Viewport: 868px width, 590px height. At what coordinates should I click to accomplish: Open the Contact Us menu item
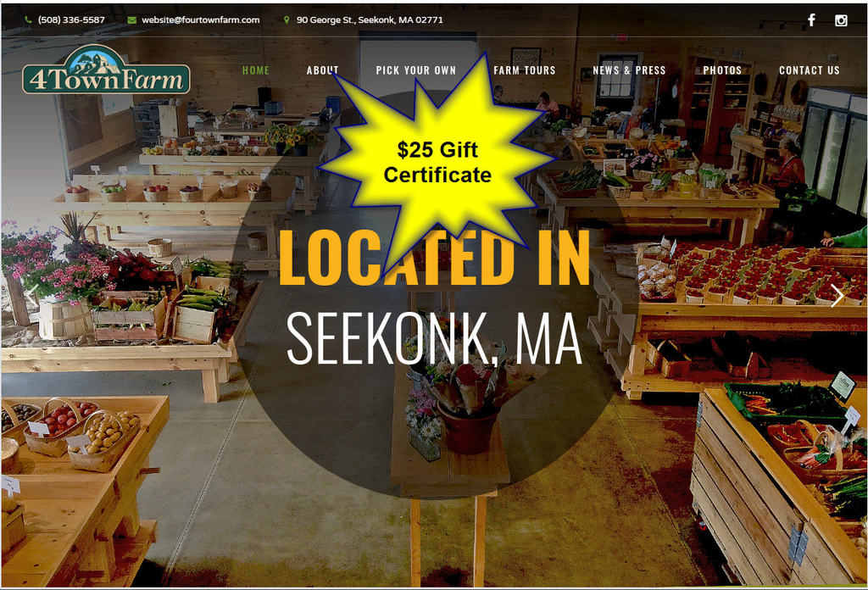click(x=810, y=70)
